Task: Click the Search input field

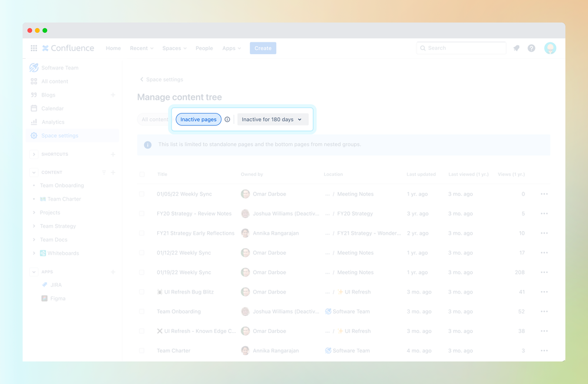Action: click(x=461, y=48)
